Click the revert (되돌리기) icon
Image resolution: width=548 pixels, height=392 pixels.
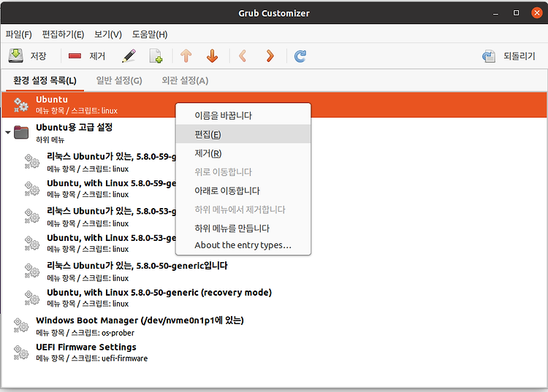tap(489, 56)
